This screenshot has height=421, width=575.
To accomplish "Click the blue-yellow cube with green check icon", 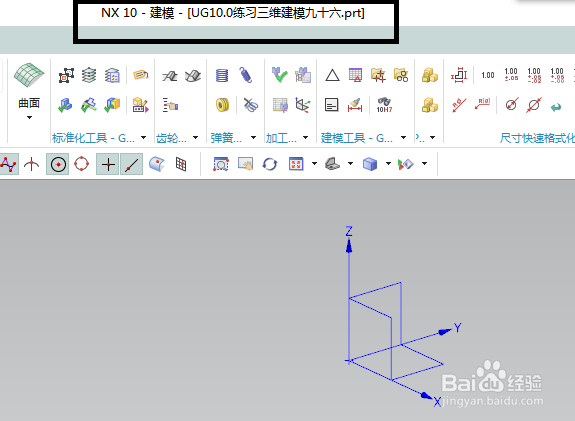I will click(x=112, y=106).
